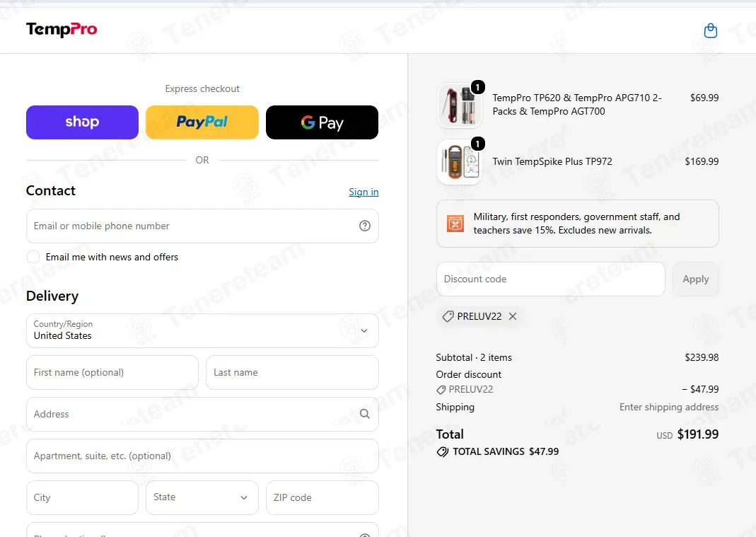Screen dimensions: 756x537
Task: Click the Order discount amount − $47.99
Action: click(x=700, y=389)
